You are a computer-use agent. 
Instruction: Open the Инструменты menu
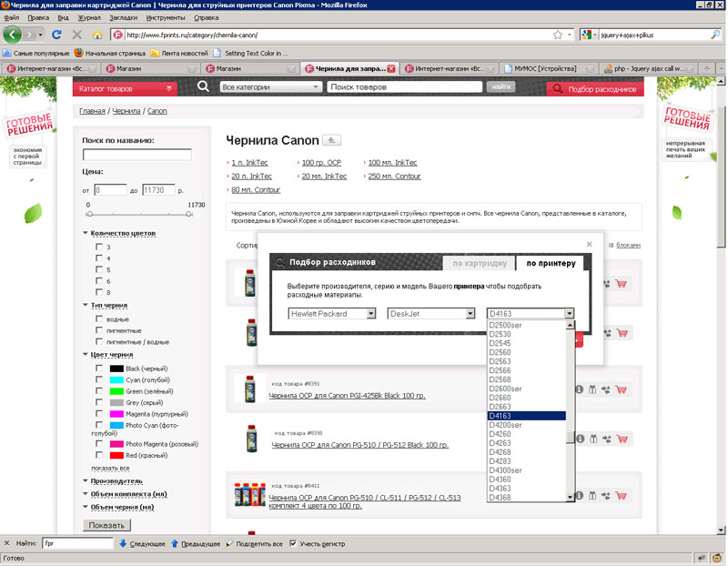click(x=166, y=17)
